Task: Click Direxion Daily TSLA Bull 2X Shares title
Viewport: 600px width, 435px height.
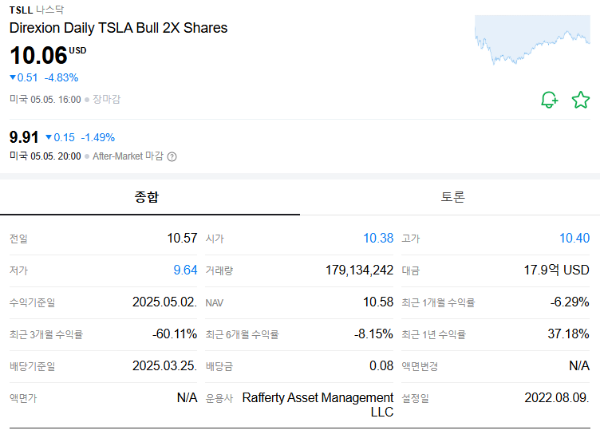Action: [118, 28]
